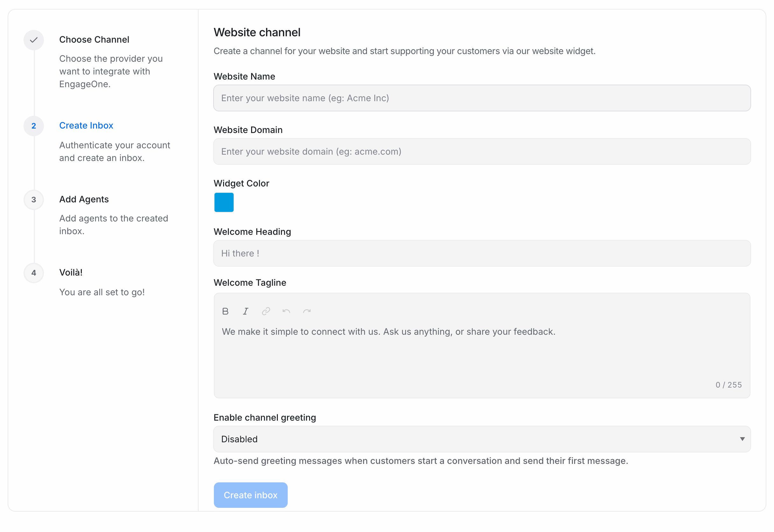
Task: Click the step 4 circle for Voilà
Action: [x=34, y=273]
